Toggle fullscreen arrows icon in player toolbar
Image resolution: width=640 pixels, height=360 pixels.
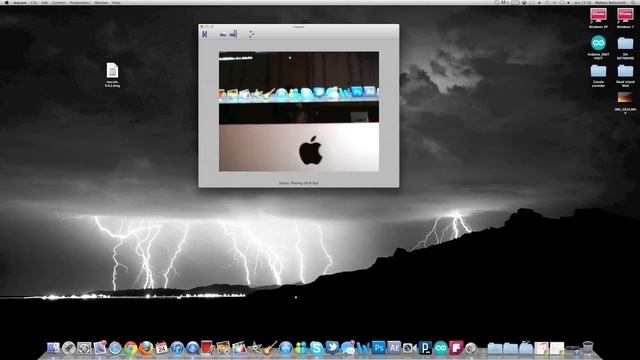pos(252,34)
